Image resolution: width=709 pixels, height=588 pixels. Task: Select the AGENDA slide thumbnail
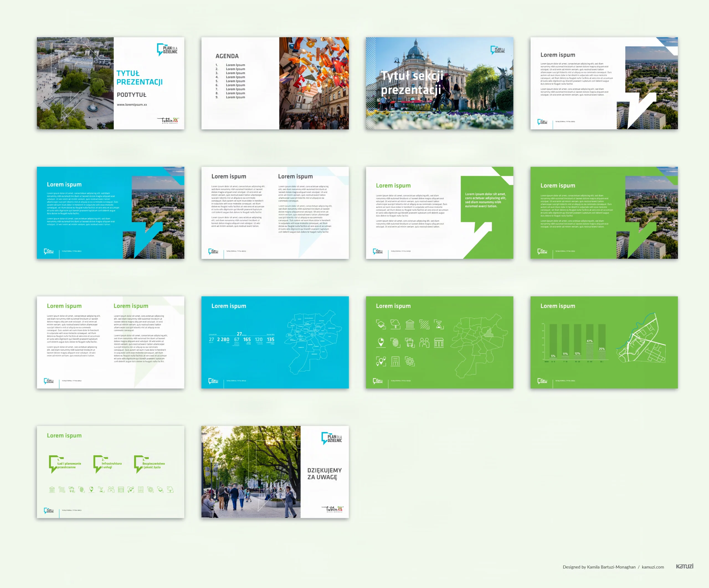tap(275, 83)
